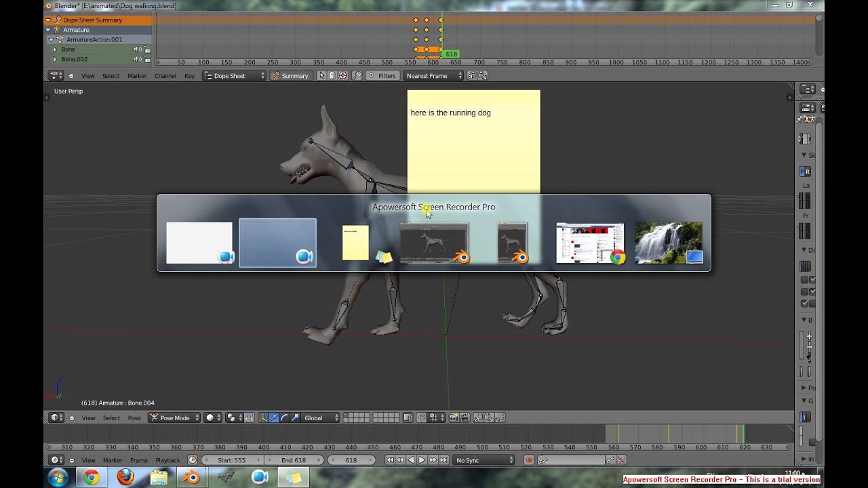Viewport: 868px width, 488px height.
Task: Click the delete keyframe crossed-key icon
Action: tap(621, 460)
